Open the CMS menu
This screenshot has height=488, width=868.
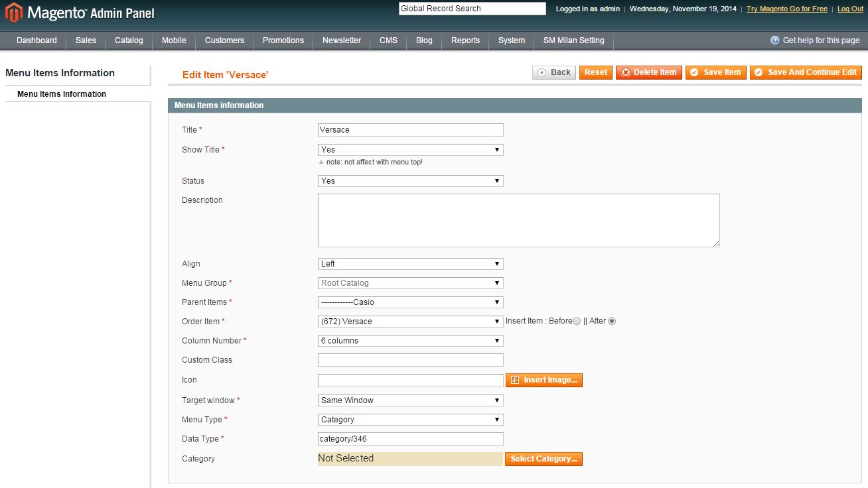tap(388, 40)
